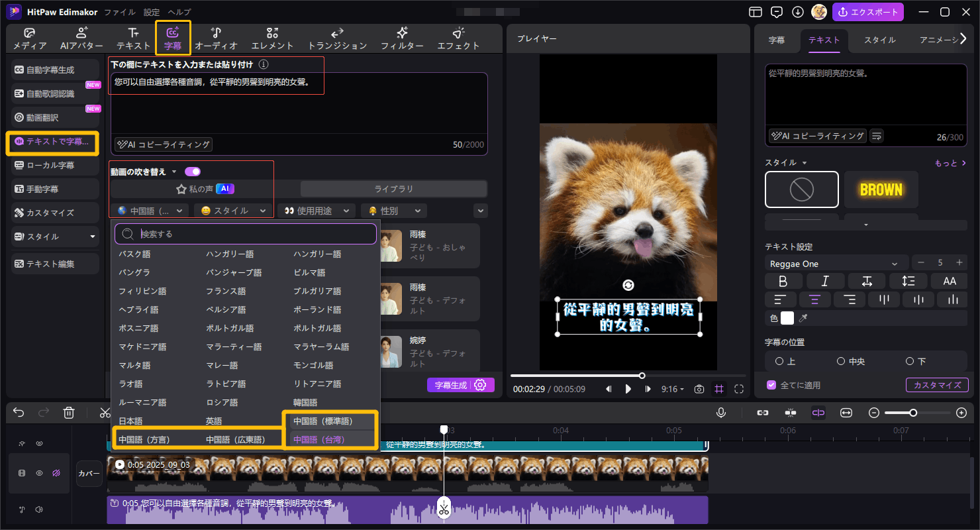Viewport: 980px width, 530px height.
Task: Toggle the 動画の吹き替え switch
Action: (x=191, y=171)
